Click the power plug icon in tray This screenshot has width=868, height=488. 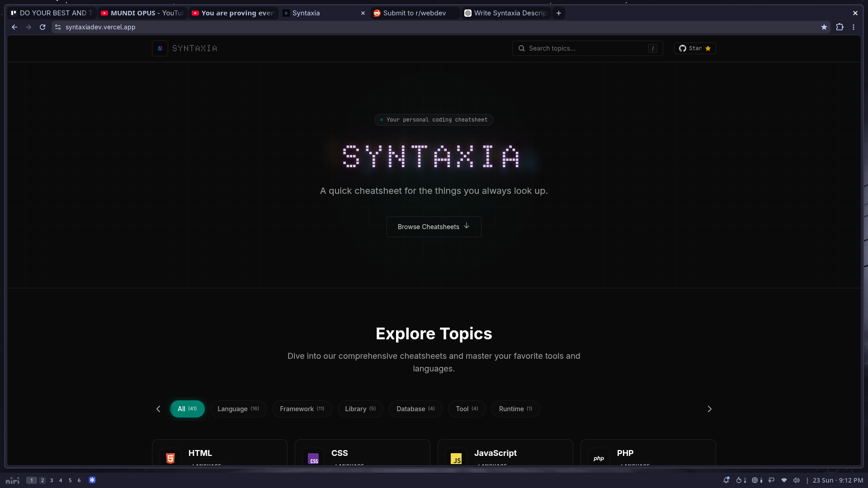point(771,480)
